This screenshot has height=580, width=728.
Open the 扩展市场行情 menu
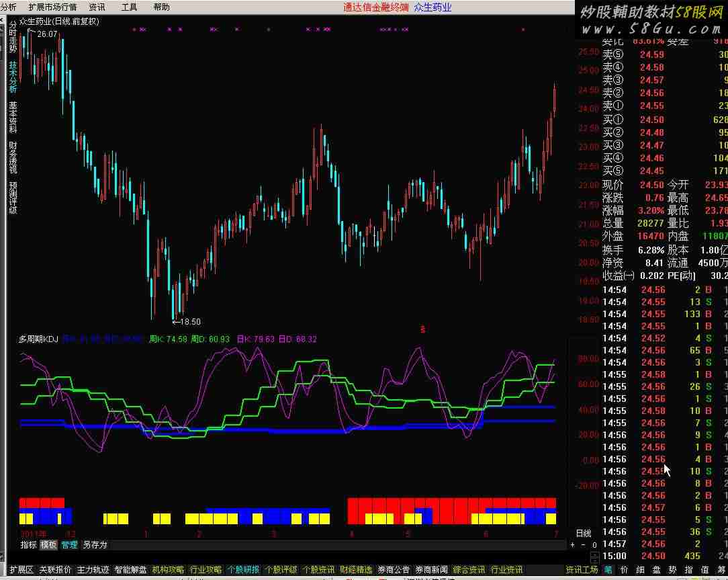[52, 7]
